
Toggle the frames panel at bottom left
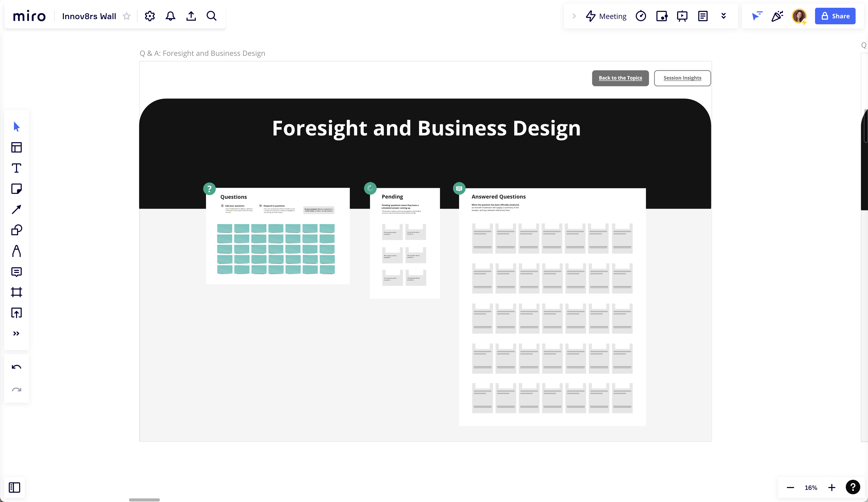tap(14, 488)
